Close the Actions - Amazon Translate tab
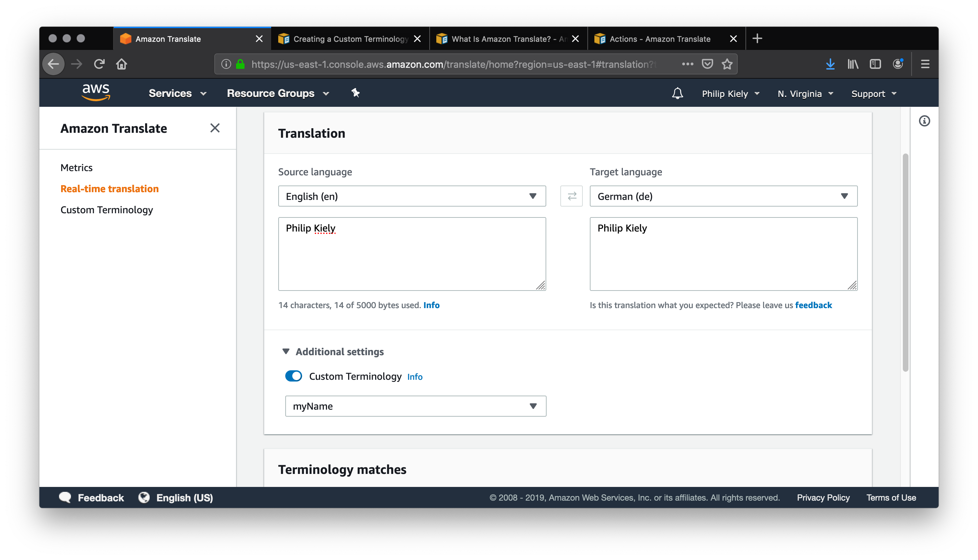 coord(733,39)
